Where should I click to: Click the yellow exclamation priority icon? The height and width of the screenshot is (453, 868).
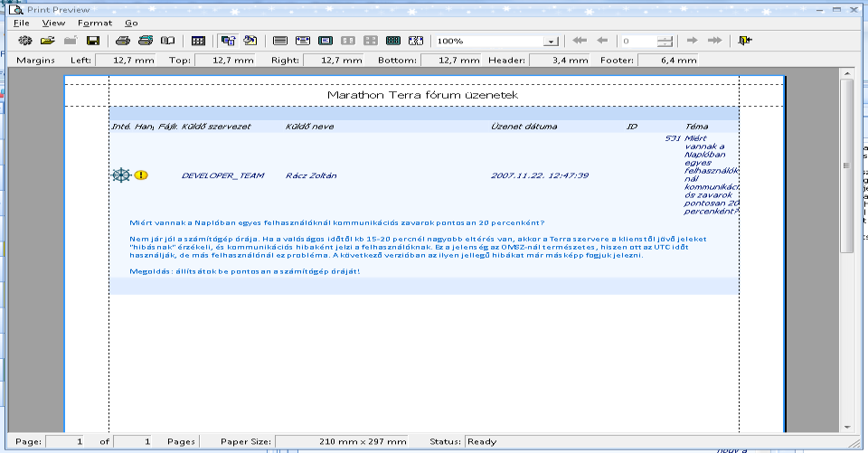coord(141,175)
